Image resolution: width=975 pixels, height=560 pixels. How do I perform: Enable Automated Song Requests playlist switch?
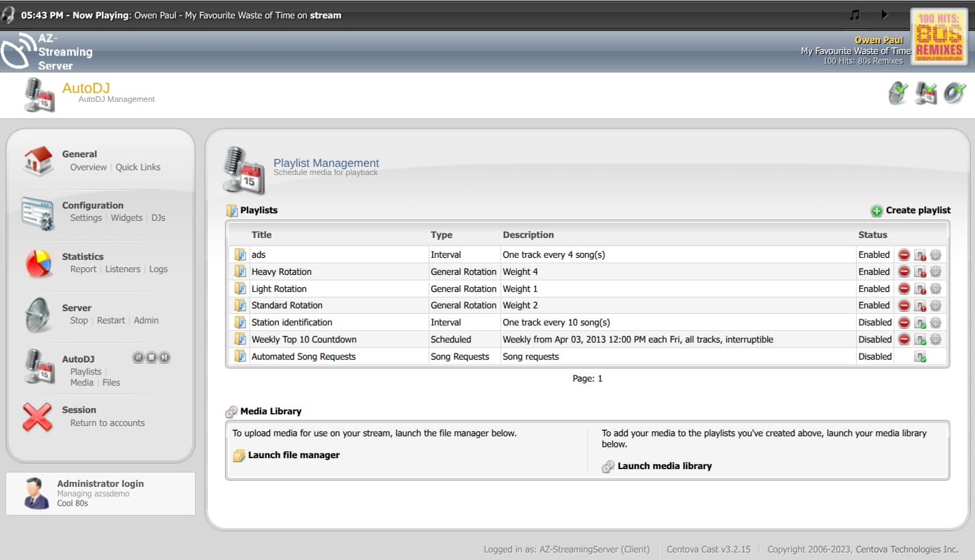[x=920, y=357]
